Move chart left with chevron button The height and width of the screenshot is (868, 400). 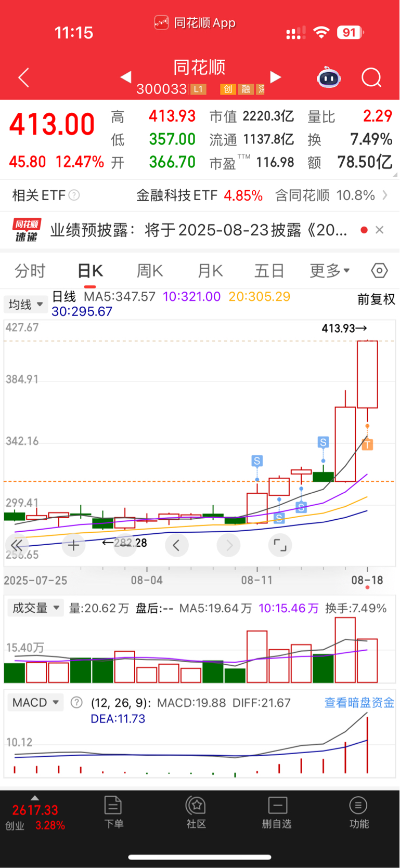(x=177, y=545)
